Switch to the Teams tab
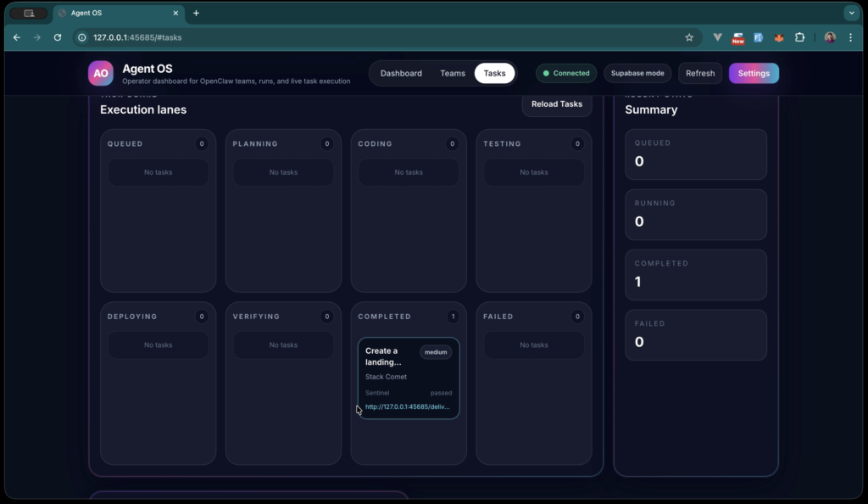Screen dimensions: 868x504 pyautogui.click(x=453, y=73)
